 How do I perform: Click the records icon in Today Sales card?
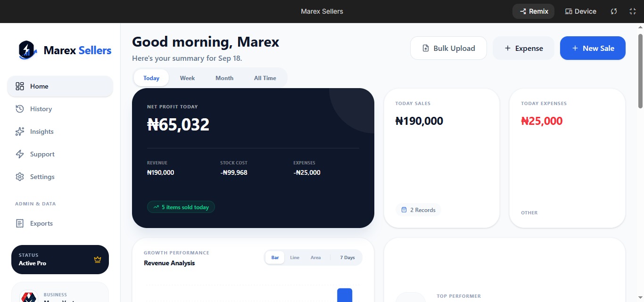pyautogui.click(x=404, y=210)
